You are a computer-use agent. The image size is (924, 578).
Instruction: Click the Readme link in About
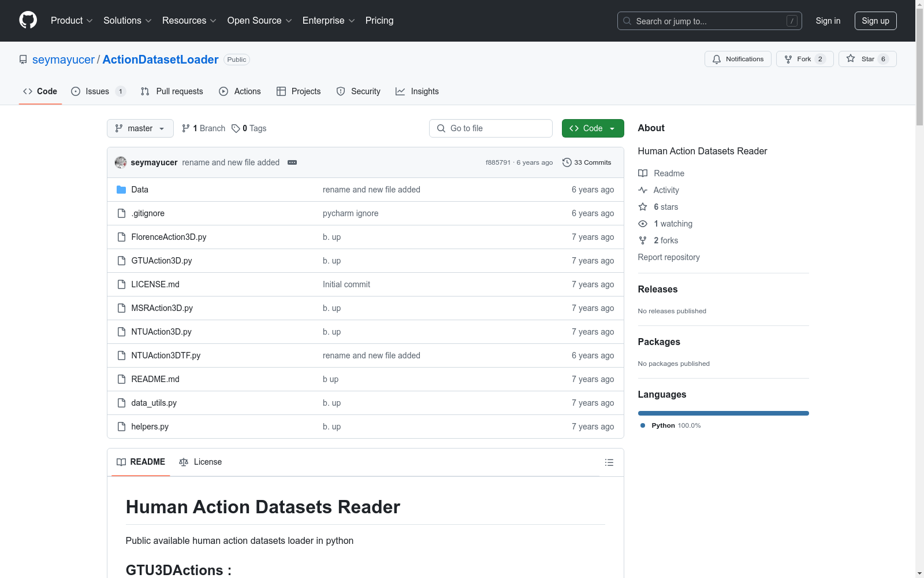[661, 173]
